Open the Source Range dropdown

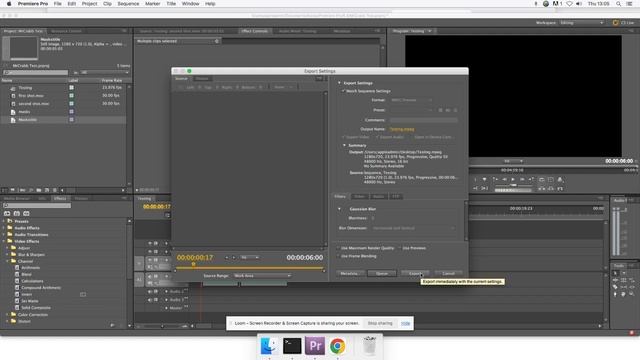coord(262,276)
